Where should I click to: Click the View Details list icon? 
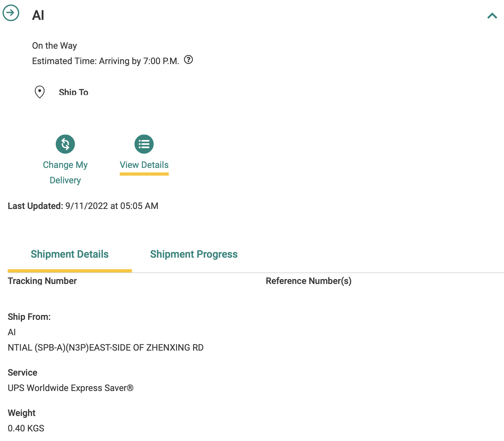click(x=144, y=144)
